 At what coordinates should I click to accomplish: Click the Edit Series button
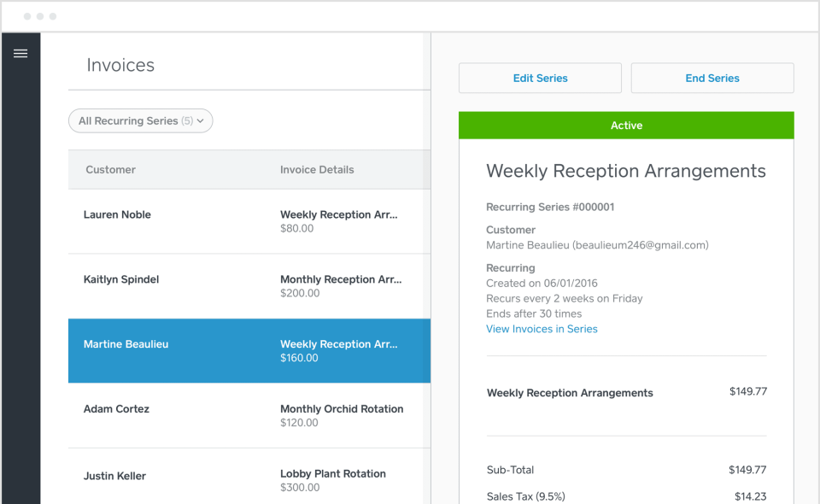click(x=540, y=79)
